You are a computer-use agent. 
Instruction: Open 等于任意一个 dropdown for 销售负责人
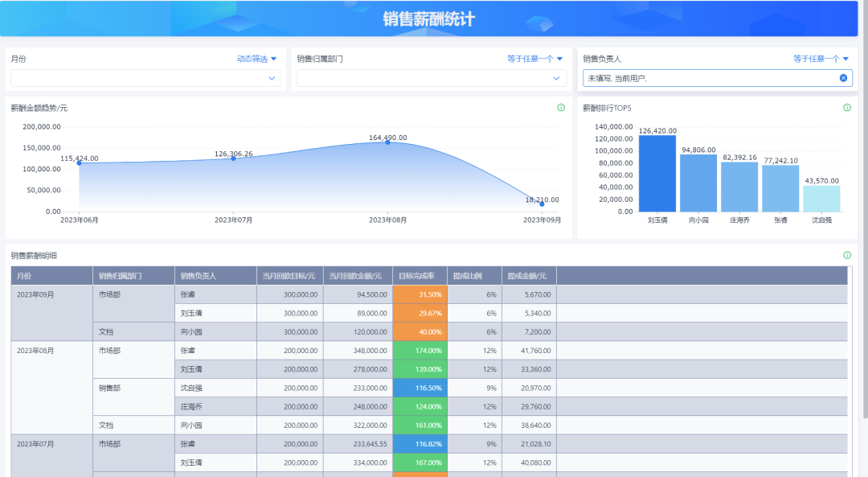tap(821, 59)
